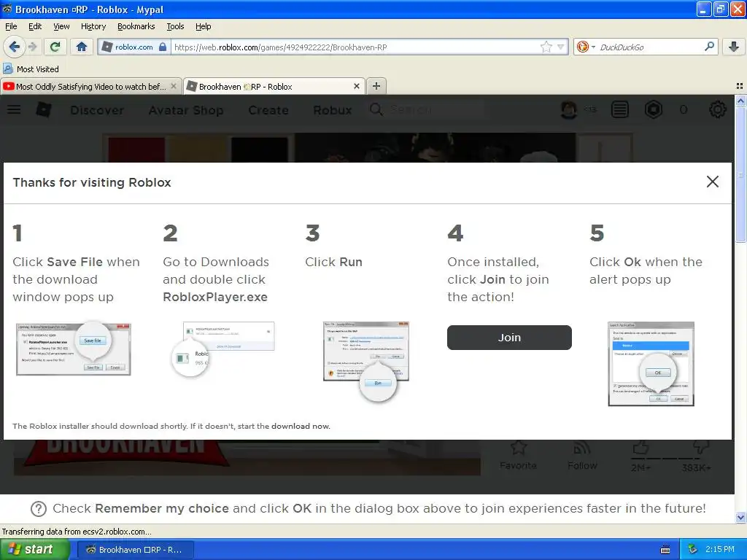Open the Create link in Roblox header
747x560 pixels.
(x=268, y=111)
